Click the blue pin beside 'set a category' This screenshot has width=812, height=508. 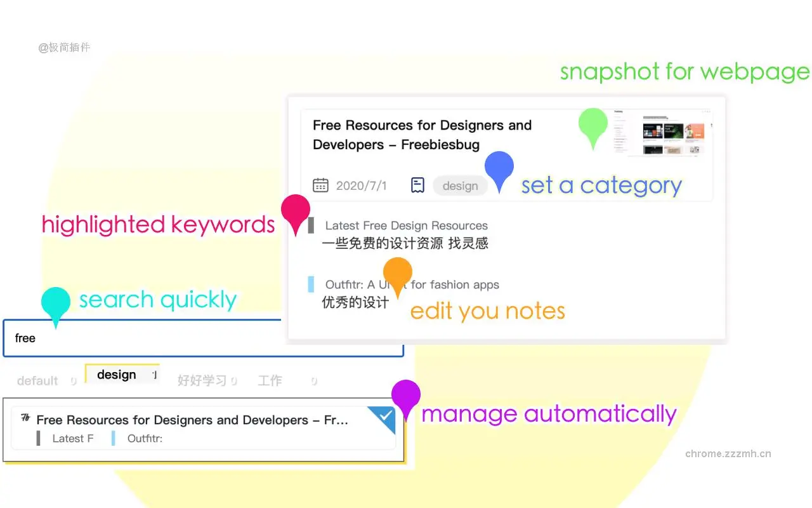click(499, 168)
